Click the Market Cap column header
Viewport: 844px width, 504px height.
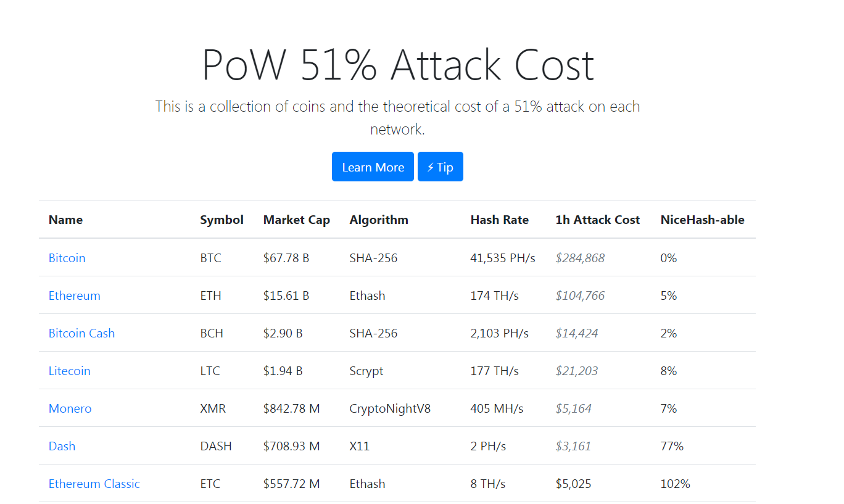[297, 220]
